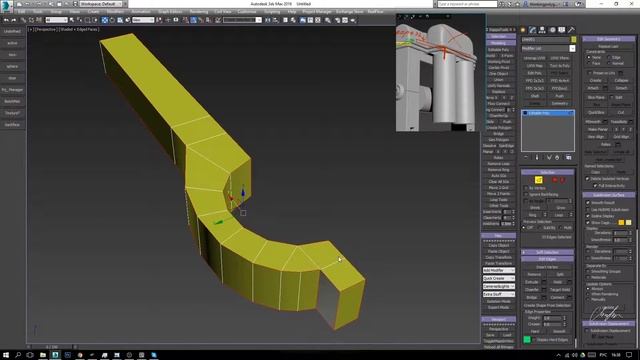Activate the Select and Move tool

pos(104,20)
